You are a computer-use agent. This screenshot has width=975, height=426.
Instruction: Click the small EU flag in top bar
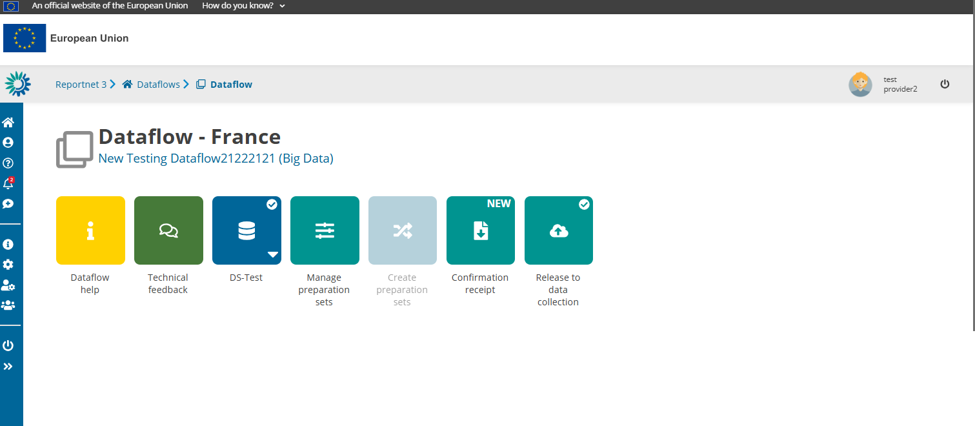[x=11, y=6]
